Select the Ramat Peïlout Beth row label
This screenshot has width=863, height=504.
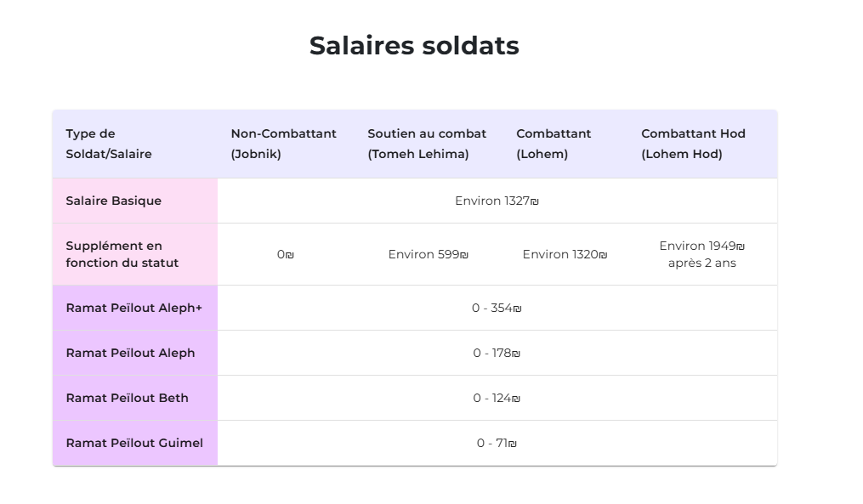point(135,398)
